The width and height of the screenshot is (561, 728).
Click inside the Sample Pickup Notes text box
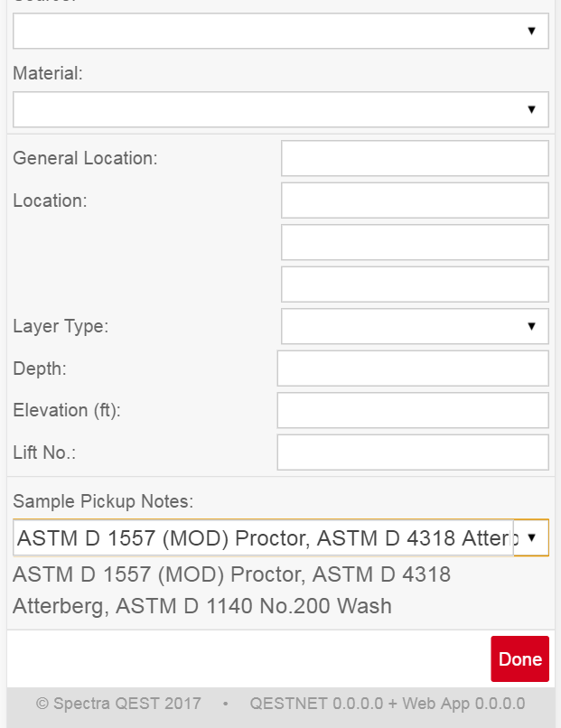tap(264, 538)
